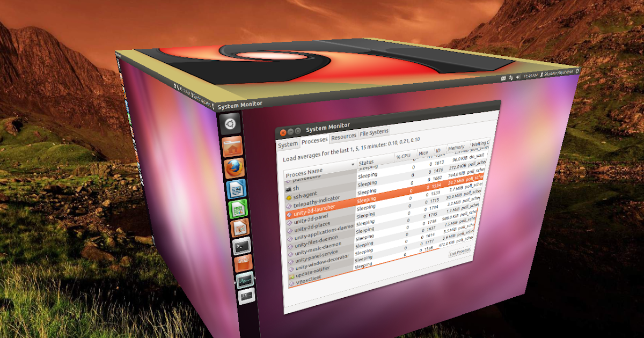Open Home Folder from the launcher
The width and height of the screenshot is (644, 338).
point(231,146)
